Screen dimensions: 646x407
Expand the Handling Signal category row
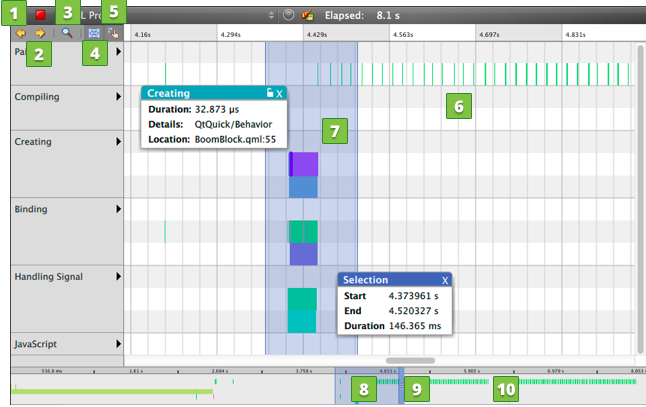(119, 276)
